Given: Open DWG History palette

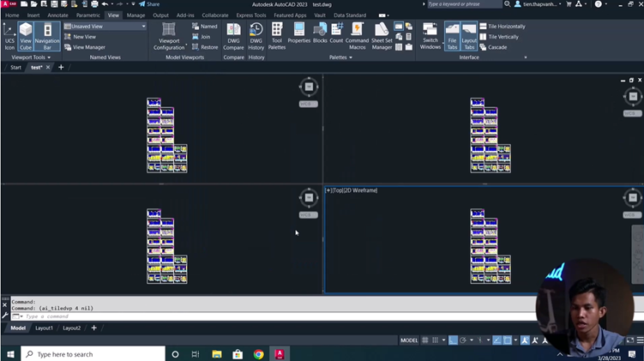Looking at the screenshot, I should point(256,36).
